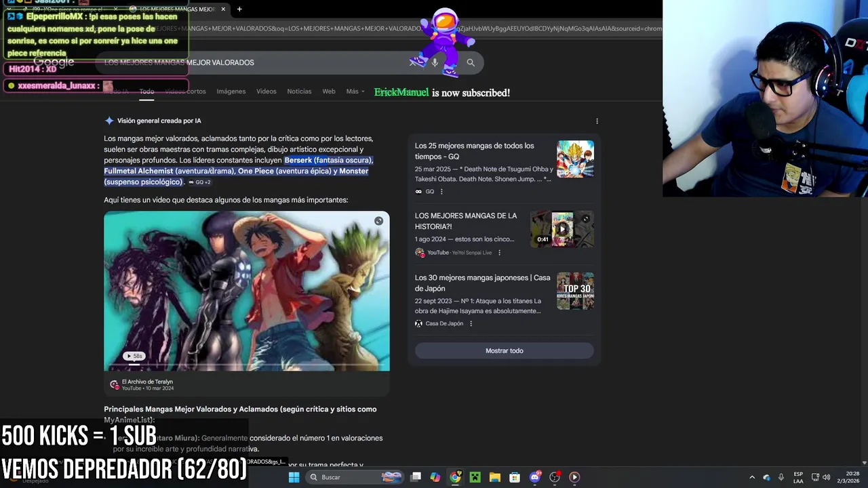Open Discord from the taskbar

tap(534, 477)
